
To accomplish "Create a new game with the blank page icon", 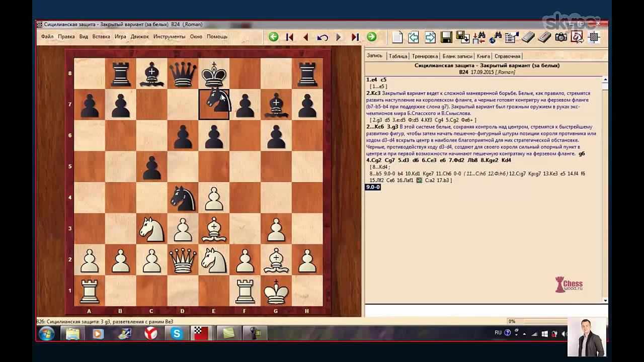I will (397, 37).
